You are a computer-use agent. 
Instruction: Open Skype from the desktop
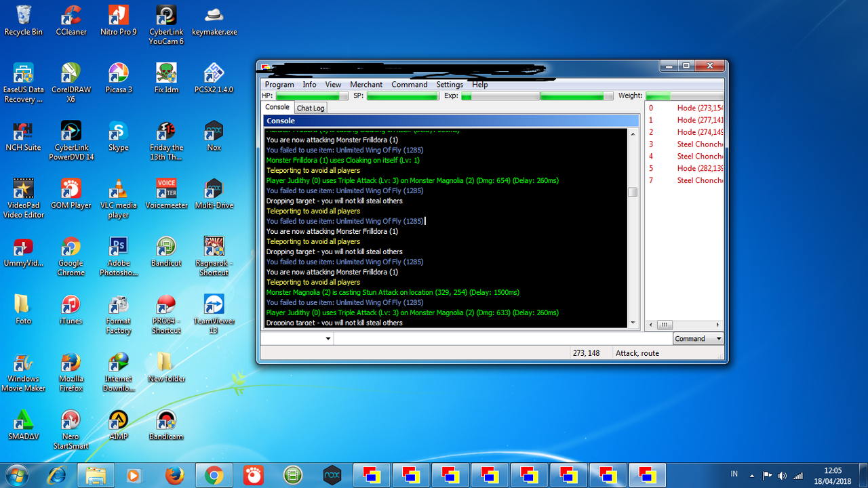coord(119,136)
